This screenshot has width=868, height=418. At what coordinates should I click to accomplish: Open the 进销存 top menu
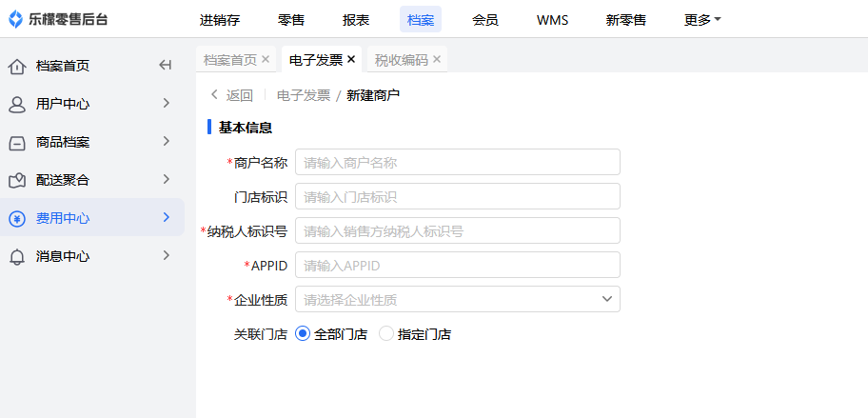220,21
